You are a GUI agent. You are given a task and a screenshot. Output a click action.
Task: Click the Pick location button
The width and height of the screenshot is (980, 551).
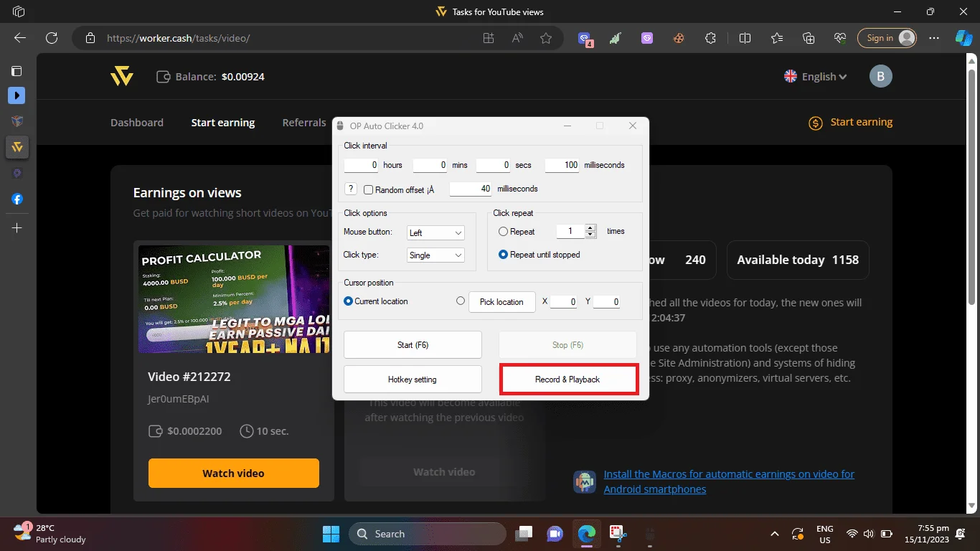(501, 302)
